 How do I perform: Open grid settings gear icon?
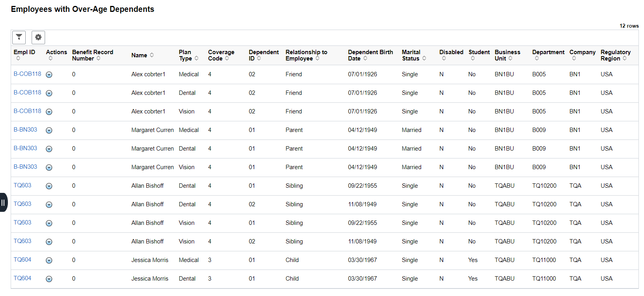click(38, 38)
